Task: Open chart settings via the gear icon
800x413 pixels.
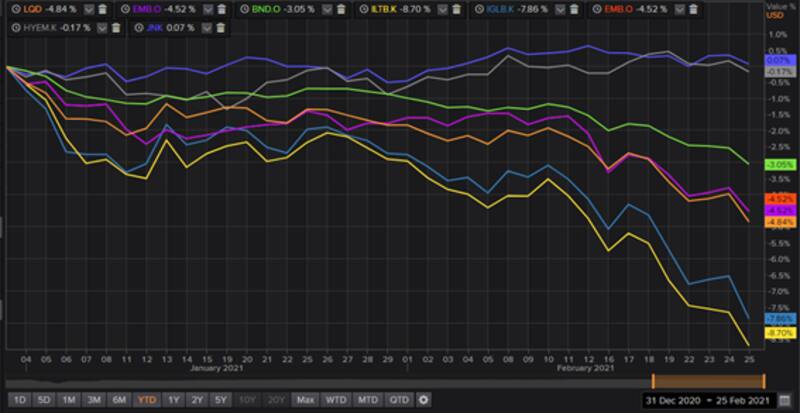Action: point(424,400)
